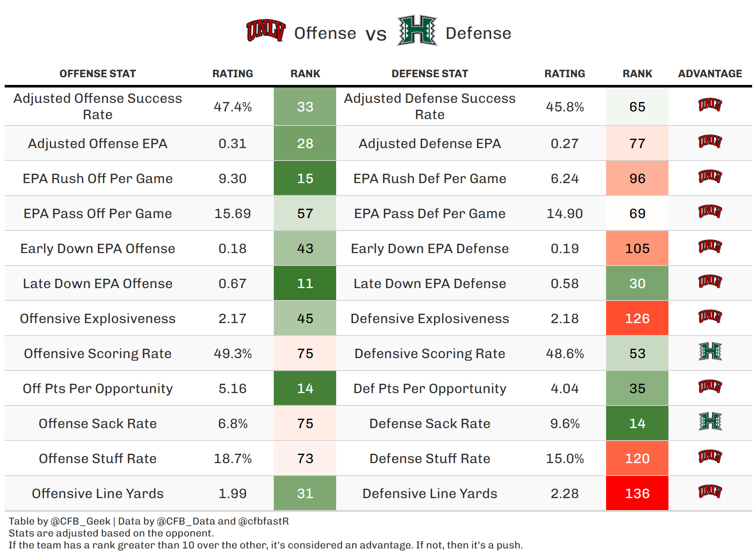Click the UNLV advantage logo for Defense Stuff Rate
The image size is (756, 560).
coord(710,457)
